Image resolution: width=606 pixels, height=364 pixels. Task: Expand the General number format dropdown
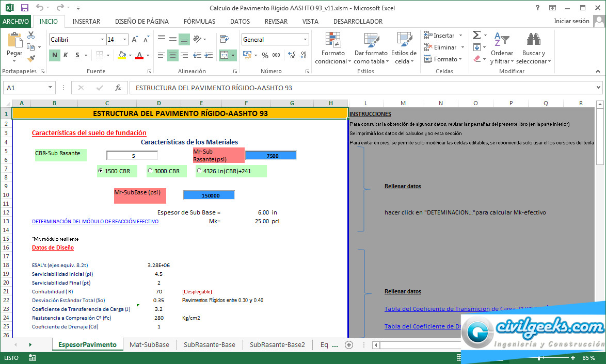coord(305,40)
